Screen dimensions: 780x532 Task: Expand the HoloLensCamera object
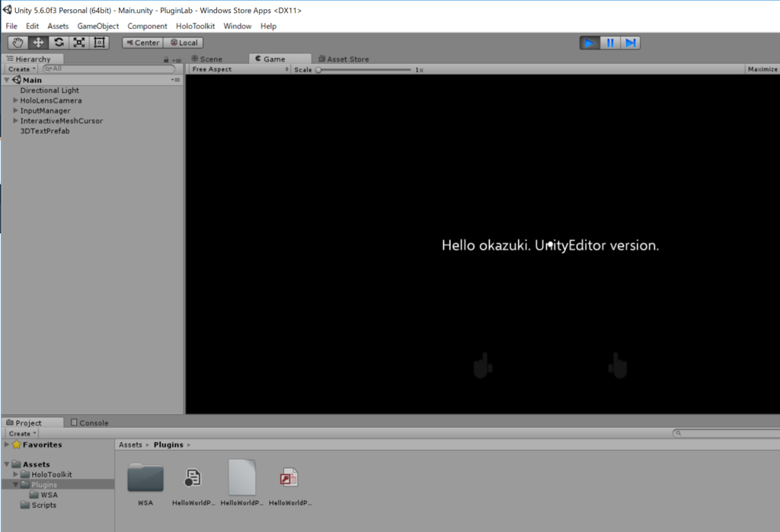15,100
